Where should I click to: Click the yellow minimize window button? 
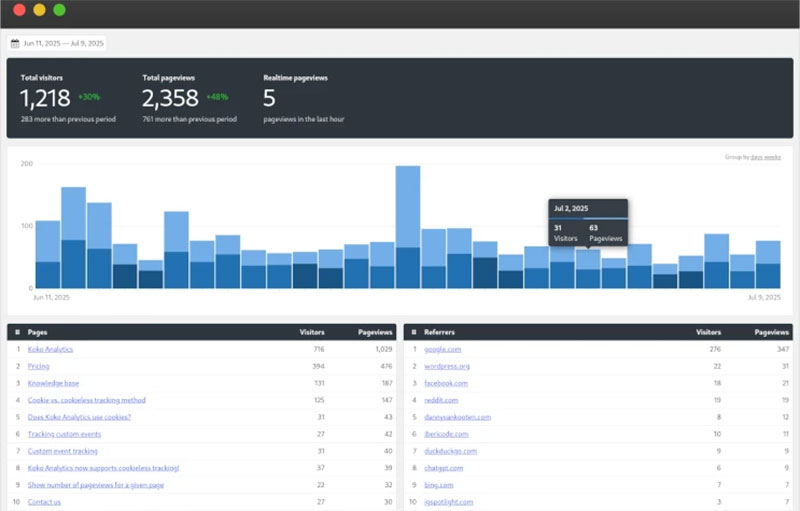(39, 10)
